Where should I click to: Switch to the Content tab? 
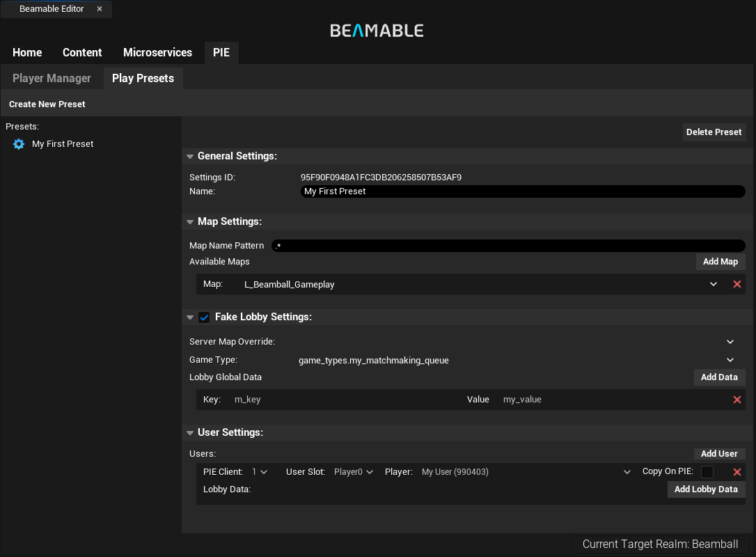click(82, 52)
